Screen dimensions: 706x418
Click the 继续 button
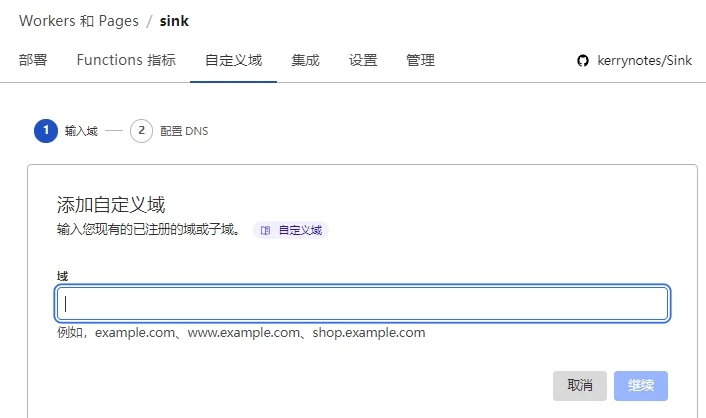641,386
